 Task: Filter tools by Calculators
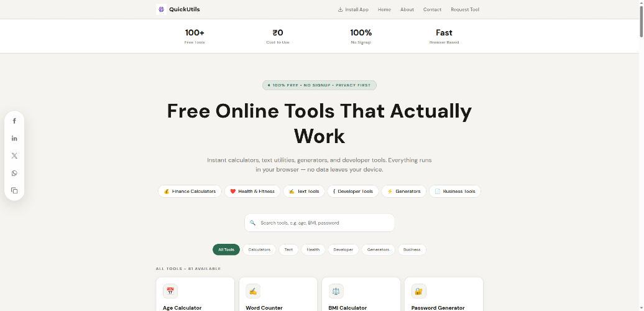[x=260, y=250]
